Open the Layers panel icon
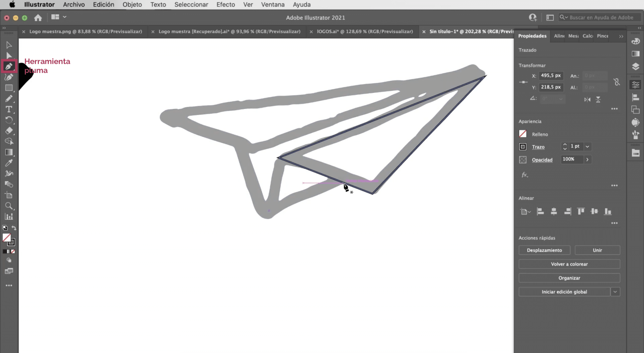 (635, 66)
